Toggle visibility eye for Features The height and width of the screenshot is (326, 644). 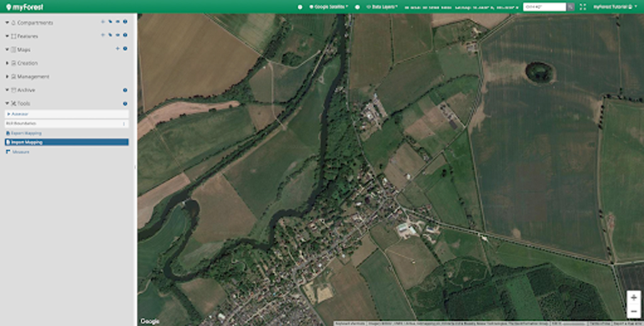(118, 36)
